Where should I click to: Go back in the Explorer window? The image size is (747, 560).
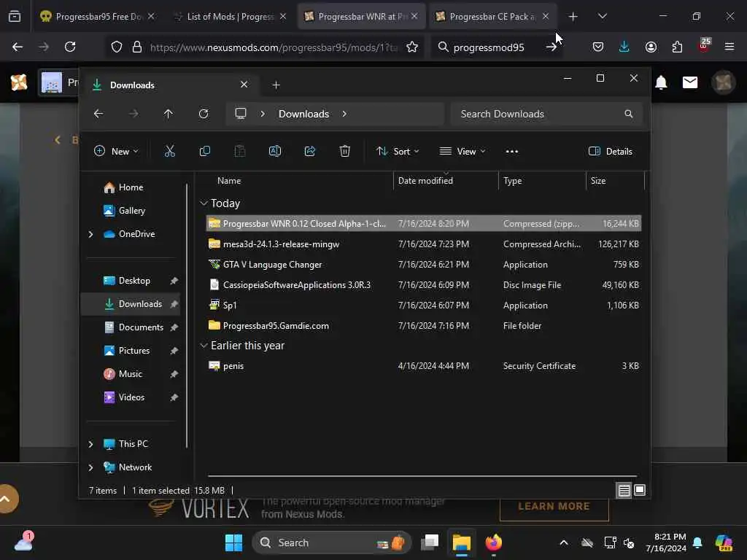coord(98,114)
